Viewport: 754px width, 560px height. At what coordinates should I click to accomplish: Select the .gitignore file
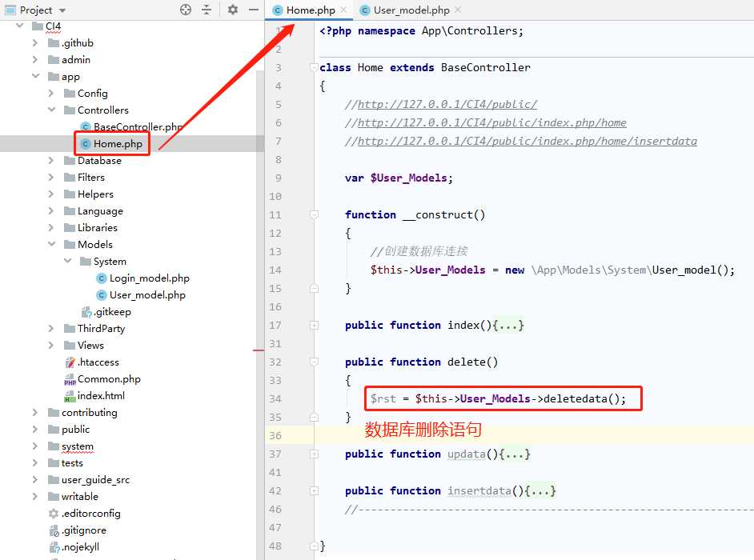coord(84,530)
